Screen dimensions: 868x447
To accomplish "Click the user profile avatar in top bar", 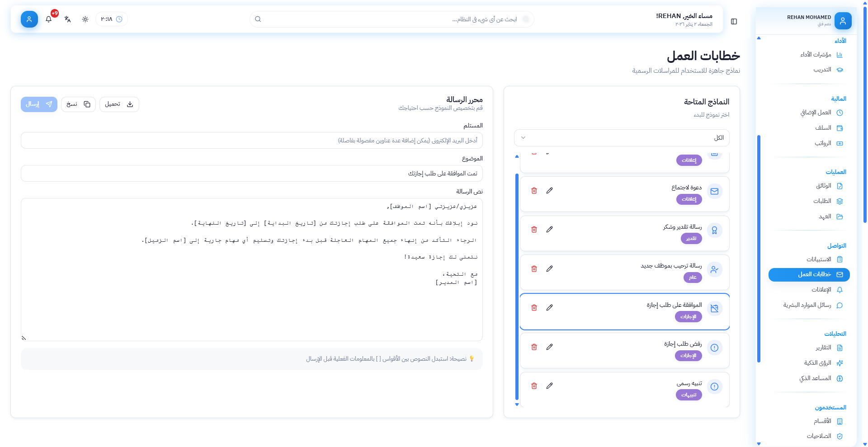I will (29, 19).
